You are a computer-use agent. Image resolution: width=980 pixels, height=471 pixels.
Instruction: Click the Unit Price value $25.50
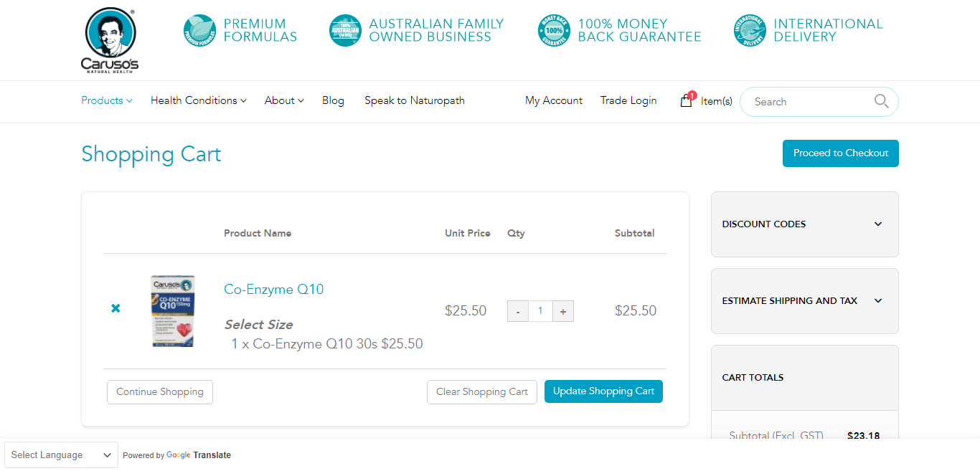466,311
